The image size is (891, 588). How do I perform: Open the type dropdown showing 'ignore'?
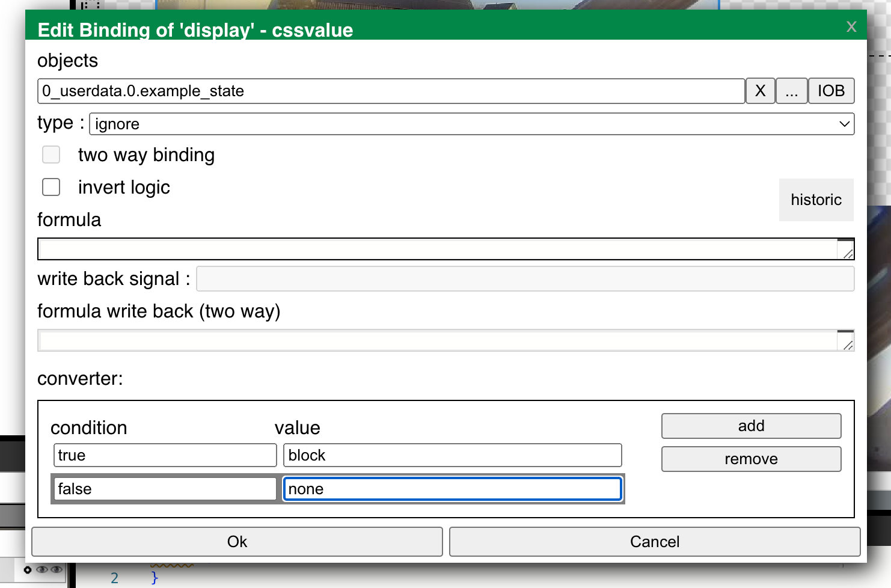pyautogui.click(x=471, y=124)
